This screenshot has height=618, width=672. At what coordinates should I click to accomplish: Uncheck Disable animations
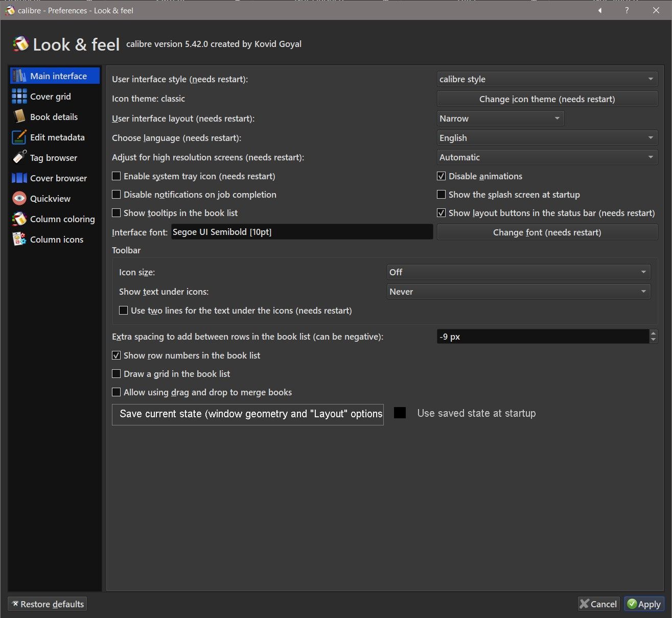(442, 176)
